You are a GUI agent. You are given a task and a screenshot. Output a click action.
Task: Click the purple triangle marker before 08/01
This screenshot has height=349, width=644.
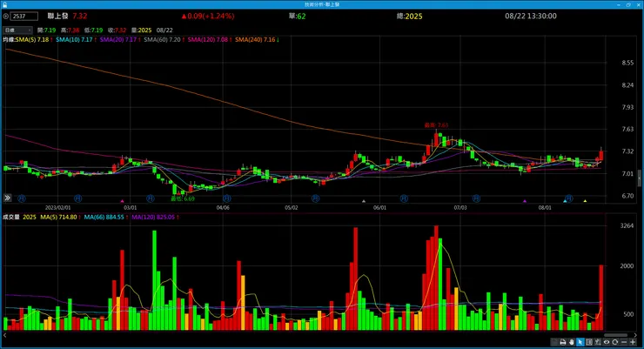pos(525,201)
